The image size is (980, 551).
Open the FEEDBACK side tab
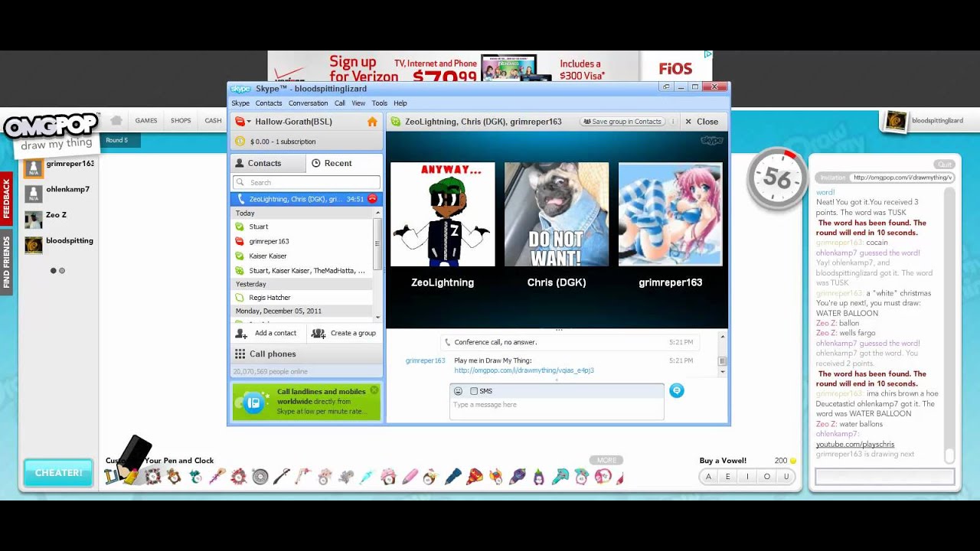click(6, 199)
